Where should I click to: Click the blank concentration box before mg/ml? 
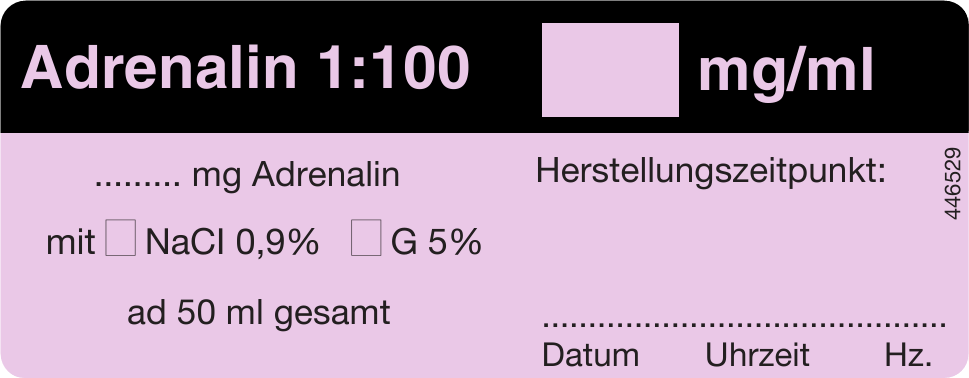(x=610, y=70)
